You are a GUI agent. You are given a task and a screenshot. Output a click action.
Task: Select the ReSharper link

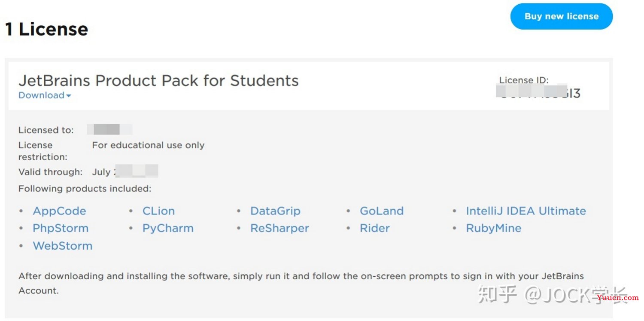pos(279,228)
